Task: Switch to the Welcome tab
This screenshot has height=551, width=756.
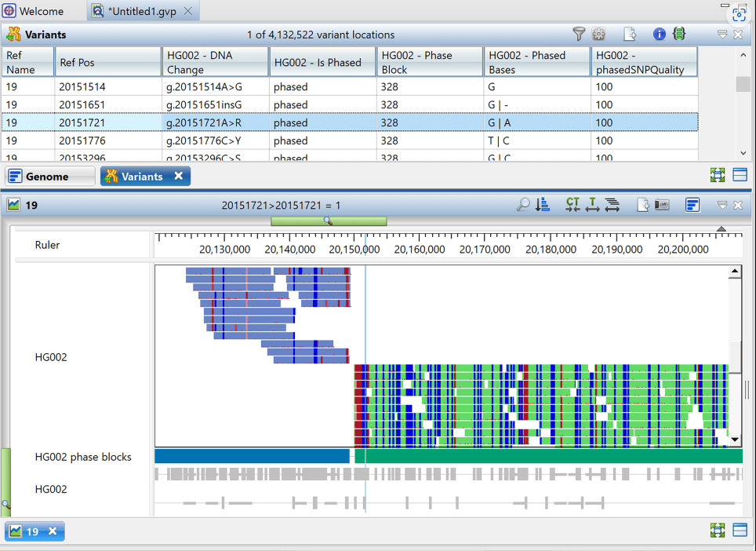Action: click(33, 11)
